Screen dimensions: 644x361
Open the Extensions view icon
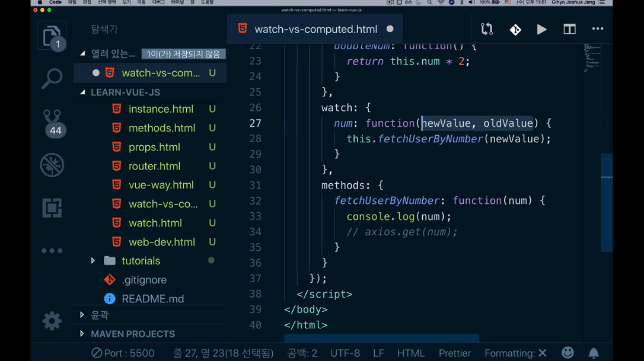pyautogui.click(x=52, y=207)
